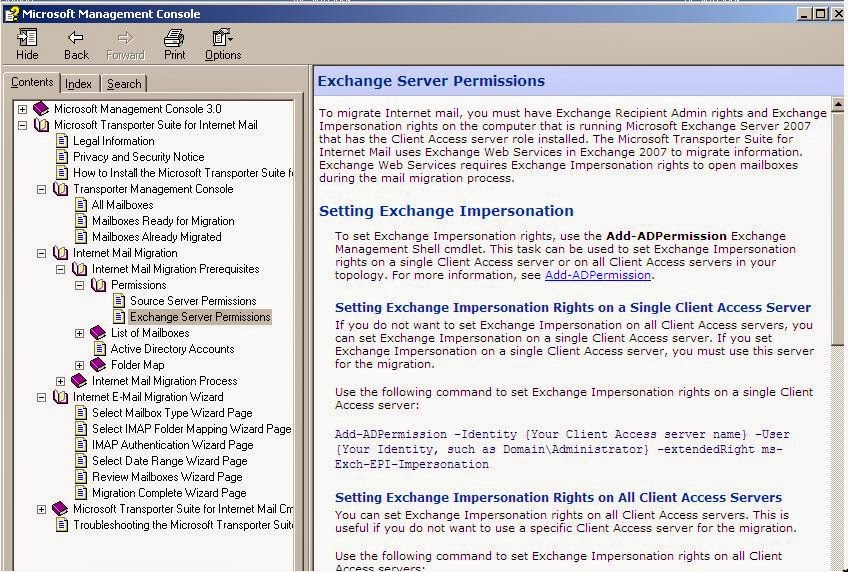Expand Microsoft Management Console 3.0 node
This screenshot has height=572, width=848.
pyautogui.click(x=22, y=109)
